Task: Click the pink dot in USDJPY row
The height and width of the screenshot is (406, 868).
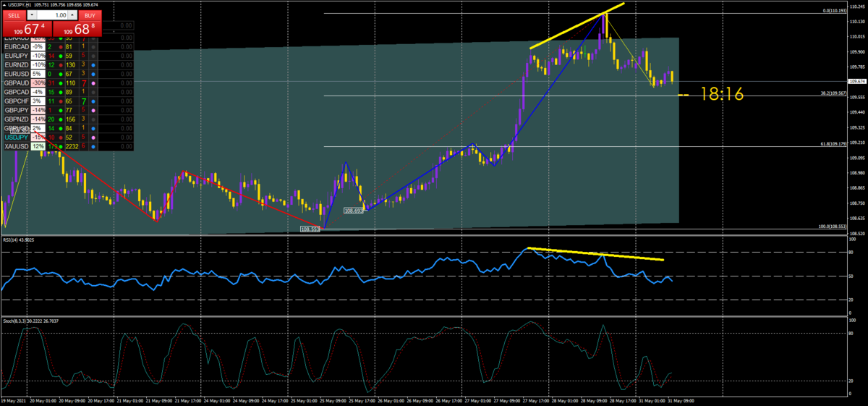Action: (x=93, y=138)
